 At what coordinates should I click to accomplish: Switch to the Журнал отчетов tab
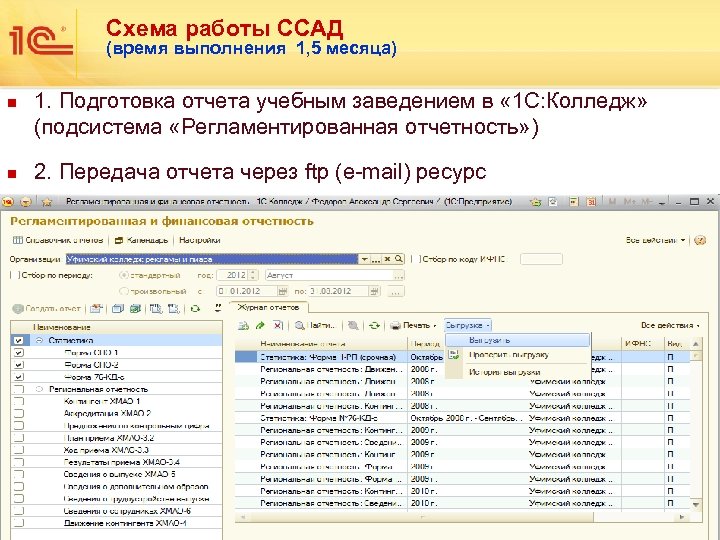coord(268,307)
